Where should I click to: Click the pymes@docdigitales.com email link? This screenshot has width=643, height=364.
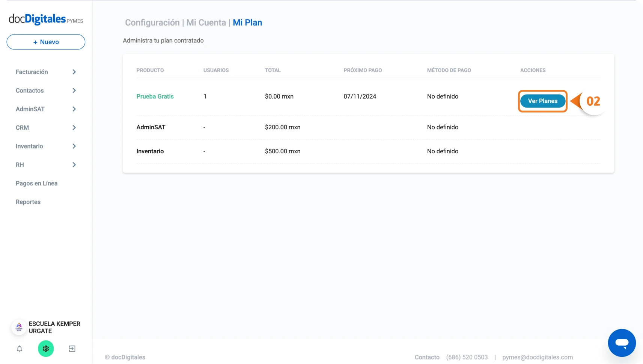click(538, 357)
